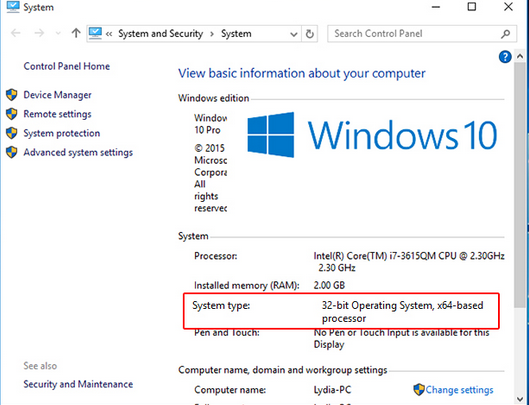Image resolution: width=529 pixels, height=405 pixels.
Task: Click the Remote settings shield icon
Action: pyautogui.click(x=11, y=114)
